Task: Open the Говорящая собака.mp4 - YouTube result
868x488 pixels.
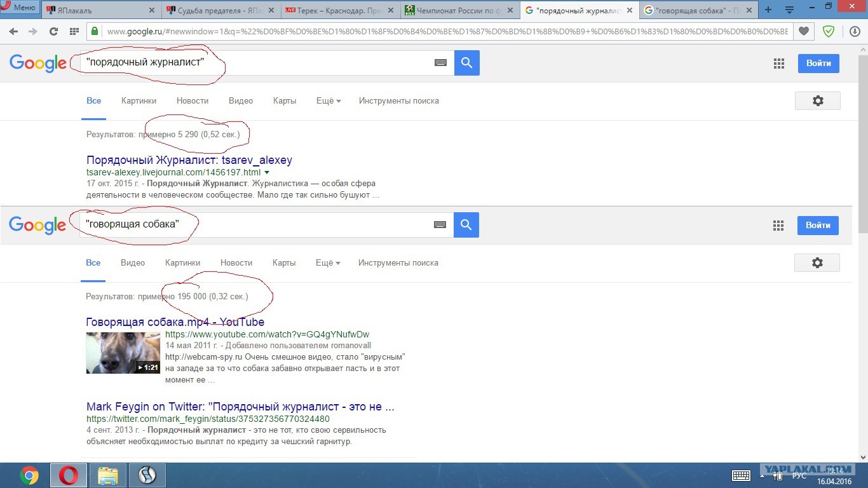Action: tap(175, 322)
